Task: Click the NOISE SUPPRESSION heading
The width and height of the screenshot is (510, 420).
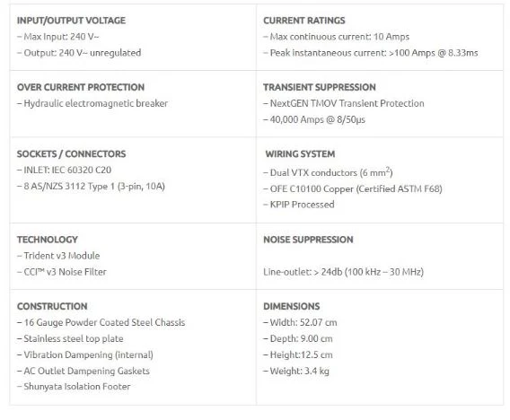Action: point(308,240)
